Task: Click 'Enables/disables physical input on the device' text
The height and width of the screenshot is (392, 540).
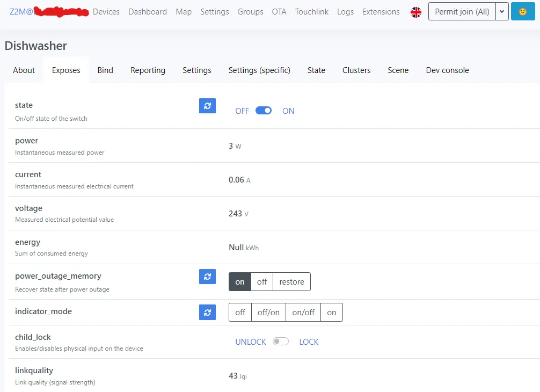Action: pyautogui.click(x=79, y=349)
